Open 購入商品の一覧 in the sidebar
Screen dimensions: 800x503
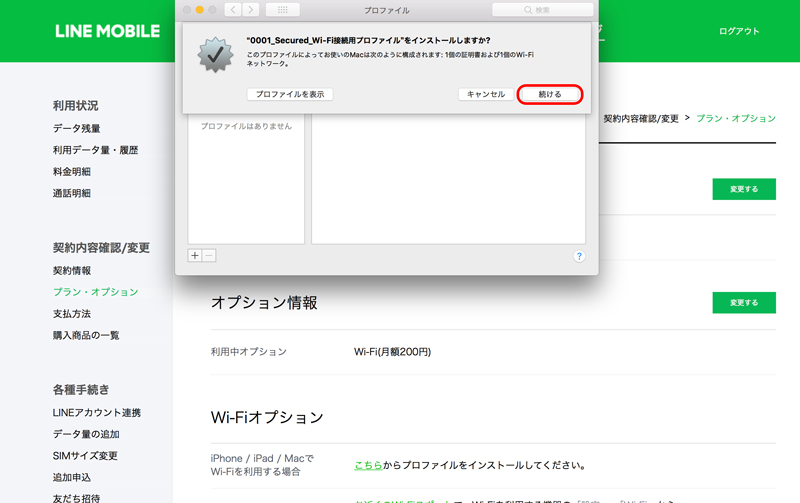point(86,335)
